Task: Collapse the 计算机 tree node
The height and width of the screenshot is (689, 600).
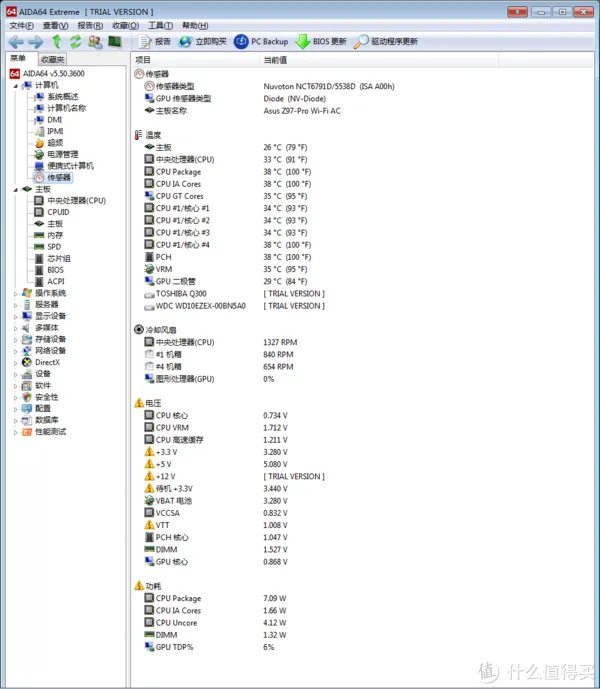Action: 15,85
